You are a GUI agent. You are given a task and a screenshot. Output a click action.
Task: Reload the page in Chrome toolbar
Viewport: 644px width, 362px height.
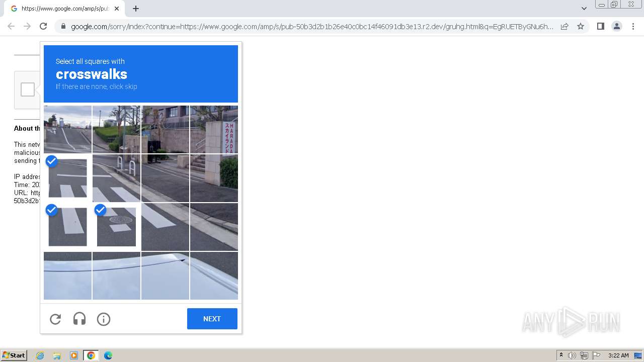coord(43,26)
